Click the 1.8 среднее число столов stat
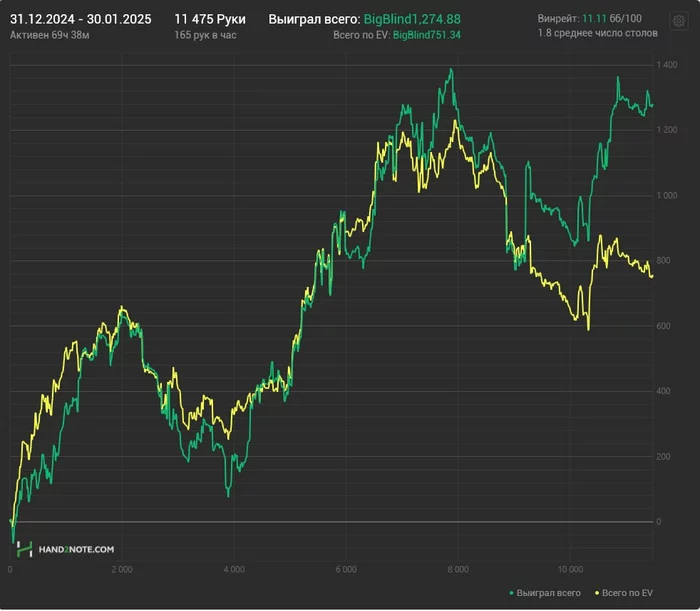 (x=597, y=35)
